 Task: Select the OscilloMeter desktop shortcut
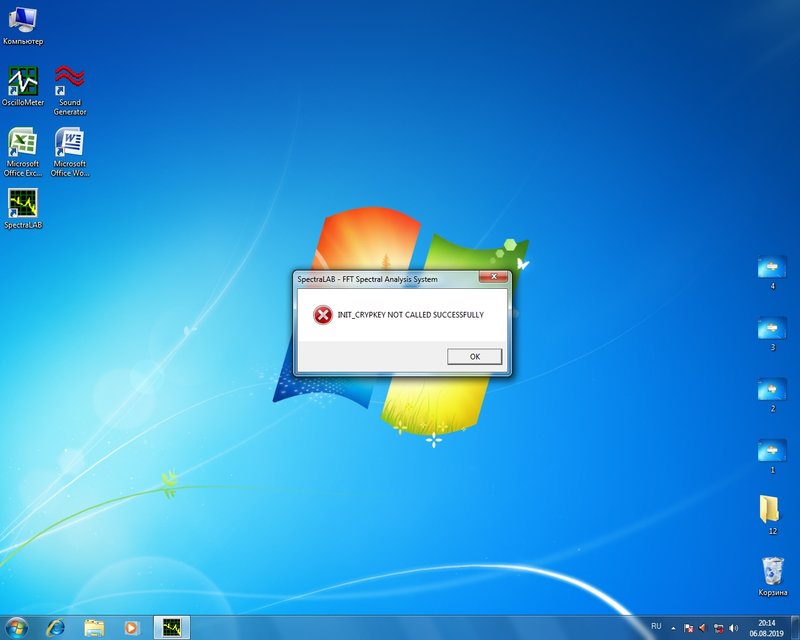point(23,87)
